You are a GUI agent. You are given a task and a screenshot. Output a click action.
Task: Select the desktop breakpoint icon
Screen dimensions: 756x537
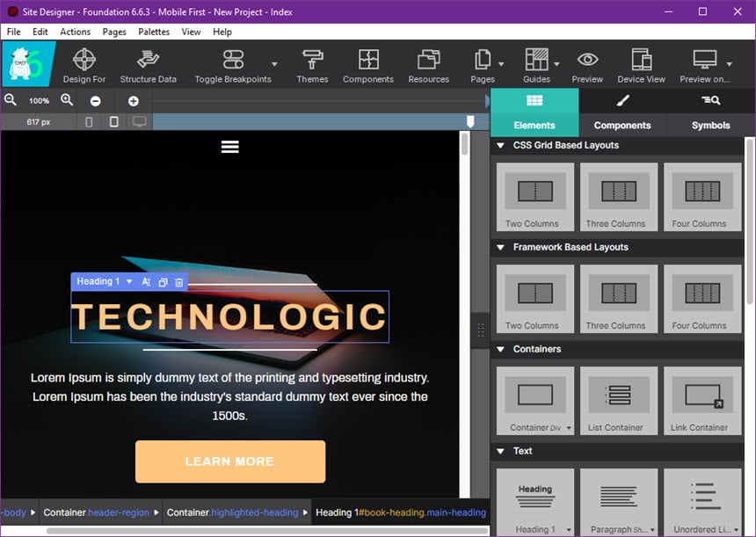(140, 122)
